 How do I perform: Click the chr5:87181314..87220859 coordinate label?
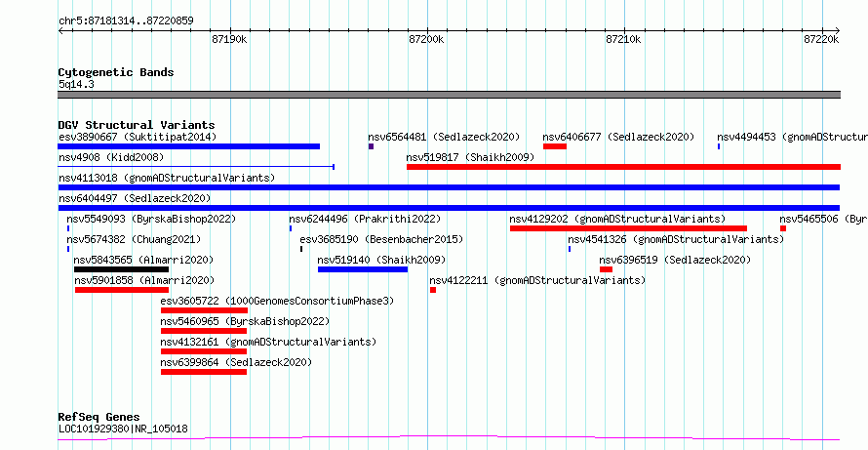(x=126, y=21)
